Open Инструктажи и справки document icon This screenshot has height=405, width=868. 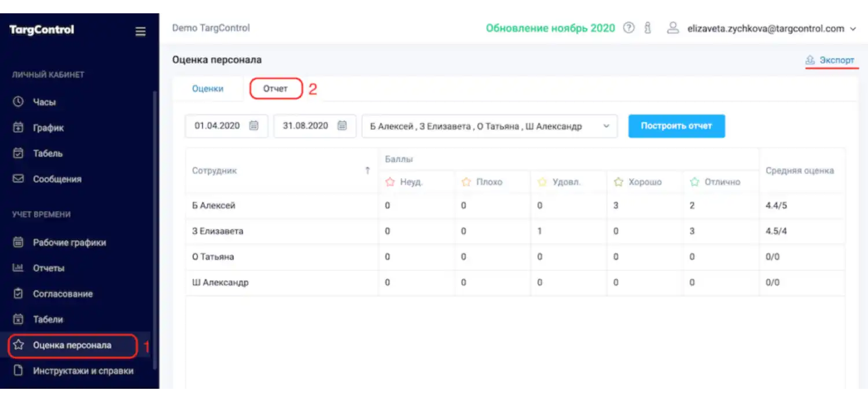click(x=17, y=371)
